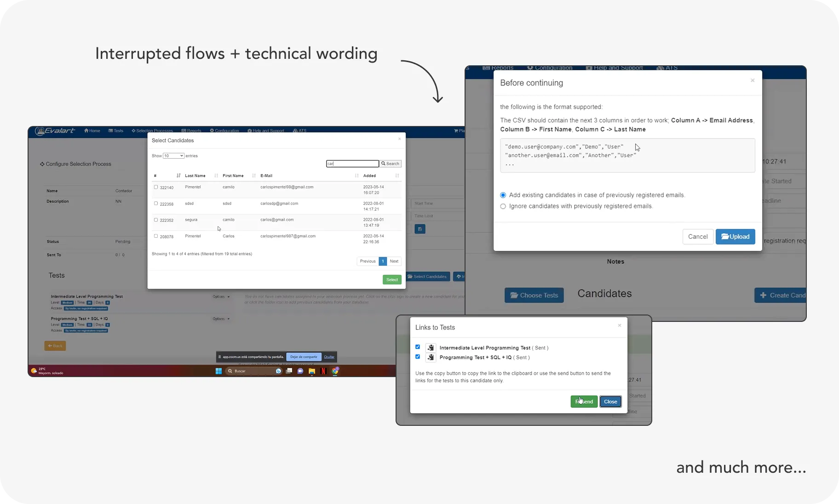Go to Previous page of candidates
The height and width of the screenshot is (504, 839).
click(368, 261)
